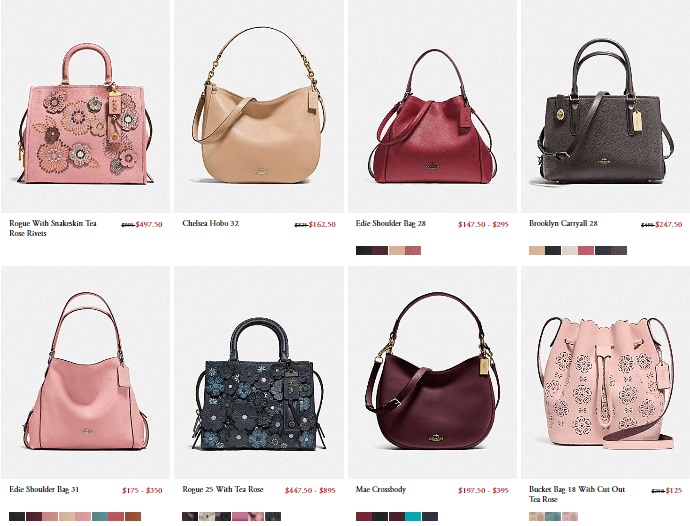Screen dimensions: 690x526
Task: Open the Chelsea Hobo 32 product title link
Action: coord(210,223)
